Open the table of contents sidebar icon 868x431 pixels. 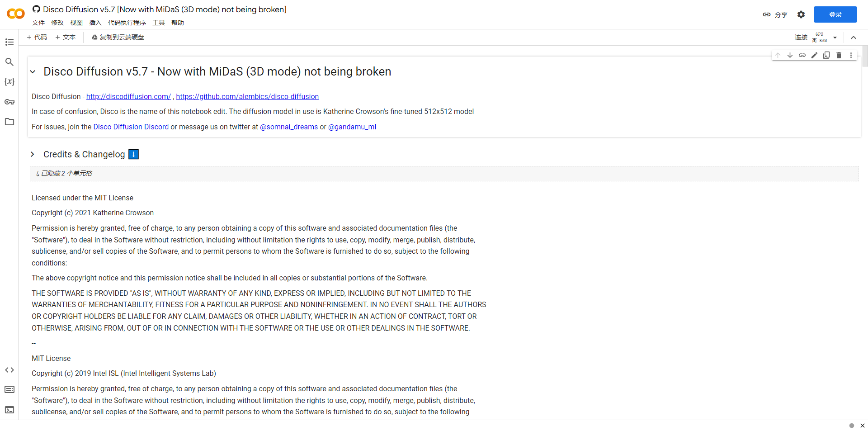pyautogui.click(x=9, y=42)
